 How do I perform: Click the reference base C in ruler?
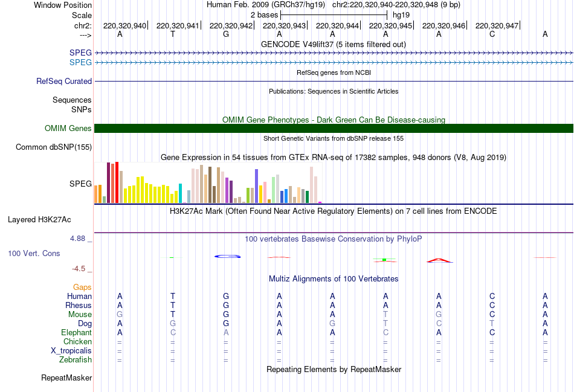pyautogui.click(x=492, y=34)
